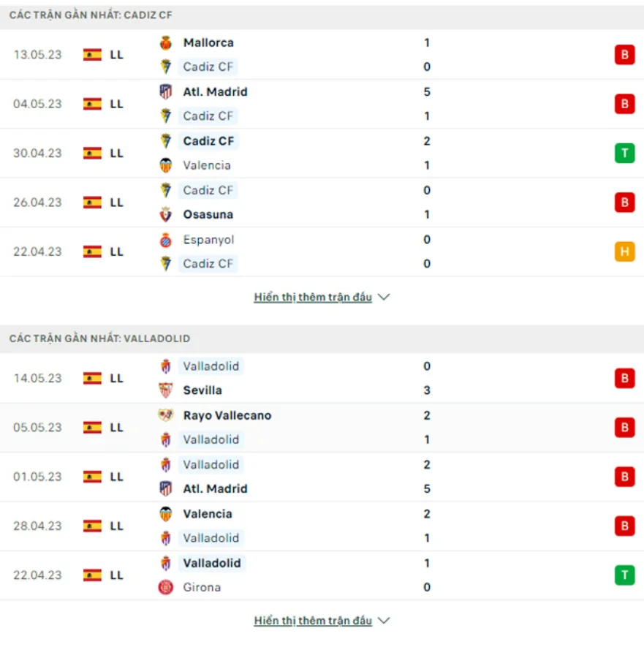Click the orange H draw badge
Screen dimensions: 644x647
[625, 251]
